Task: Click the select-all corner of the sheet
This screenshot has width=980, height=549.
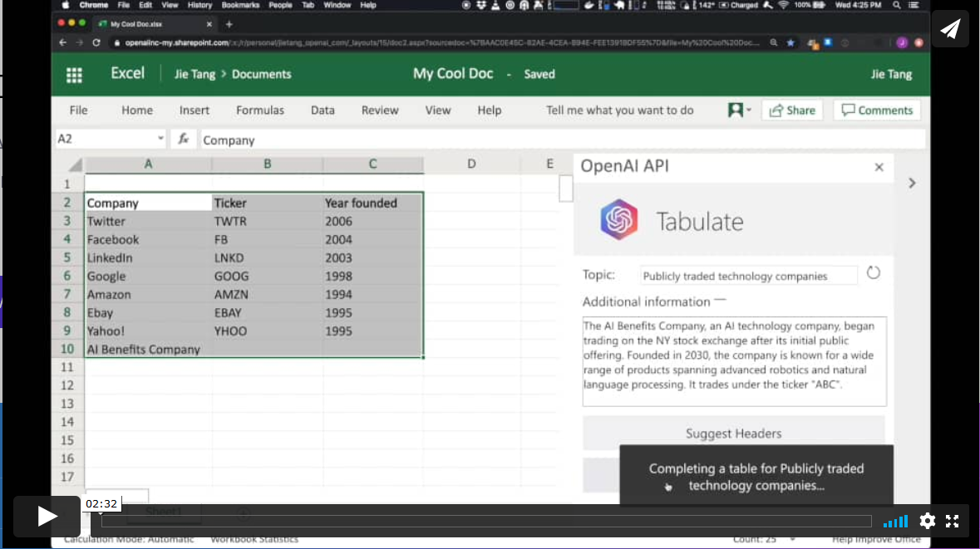Action: (x=75, y=164)
